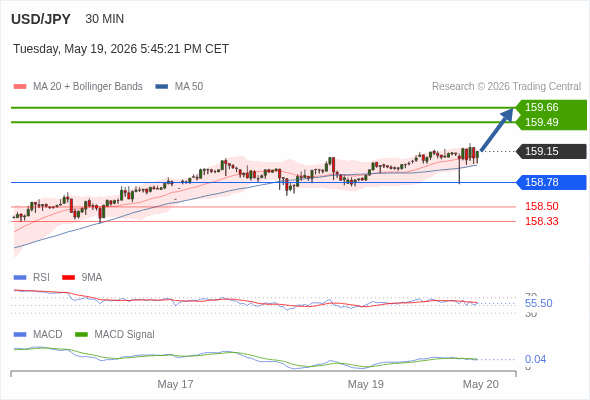The image size is (590, 400).
Task: Click the MACD value 0.04 label
Action: [535, 359]
